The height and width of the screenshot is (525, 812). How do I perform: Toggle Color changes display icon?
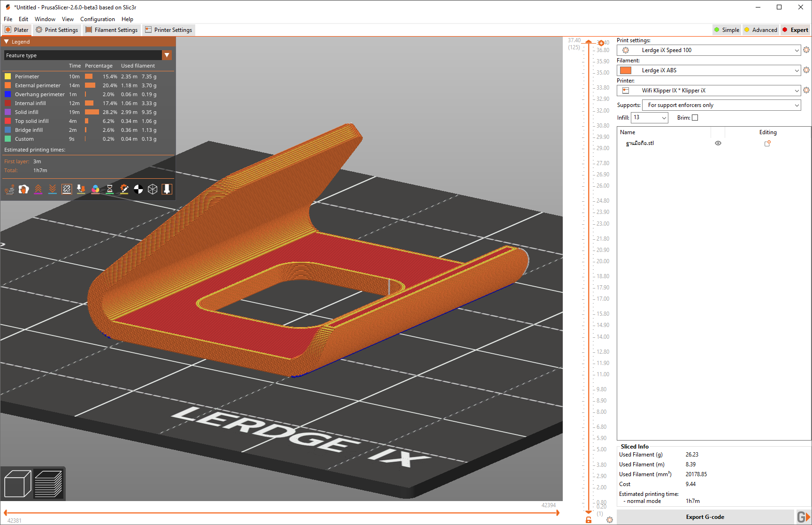tap(95, 189)
